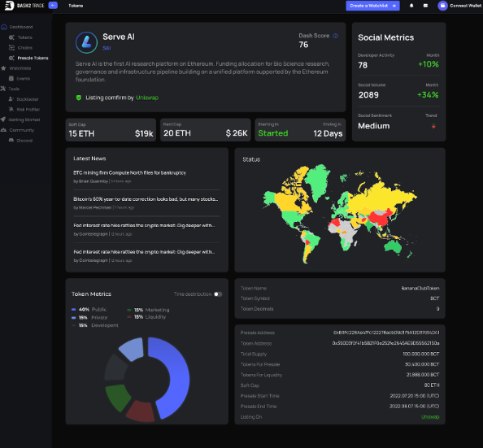Open the Discord sidebar item
This screenshot has width=483, height=448.
[24, 141]
